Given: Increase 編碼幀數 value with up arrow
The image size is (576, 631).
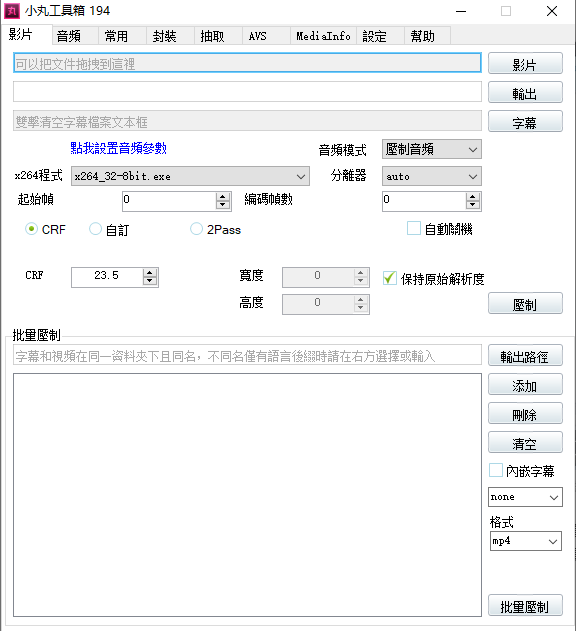Looking at the screenshot, I should (x=473, y=197).
